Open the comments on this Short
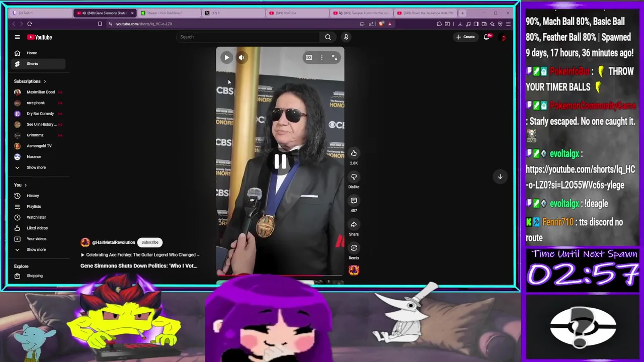Screen dimensions: 644x362 click(354, 201)
